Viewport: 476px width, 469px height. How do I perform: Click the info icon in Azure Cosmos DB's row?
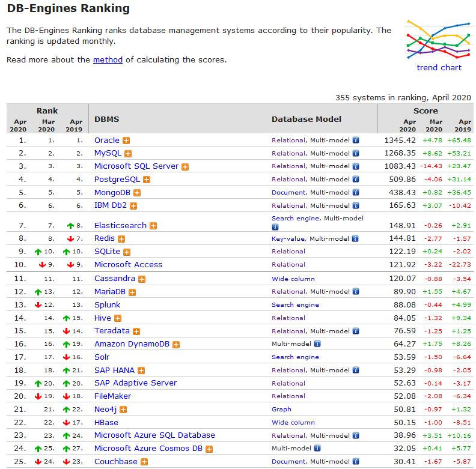click(x=317, y=448)
